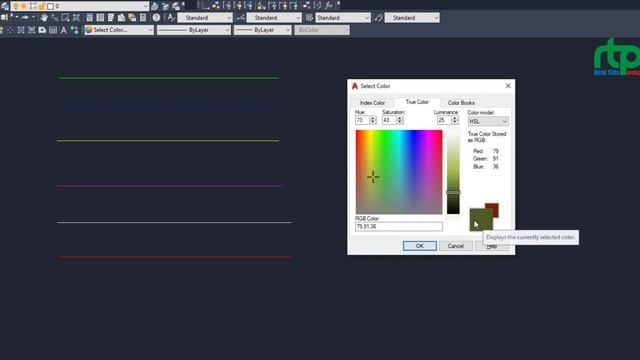Viewport: 640px width, 360px height.
Task: Select the red line in drawing
Action: [175, 257]
